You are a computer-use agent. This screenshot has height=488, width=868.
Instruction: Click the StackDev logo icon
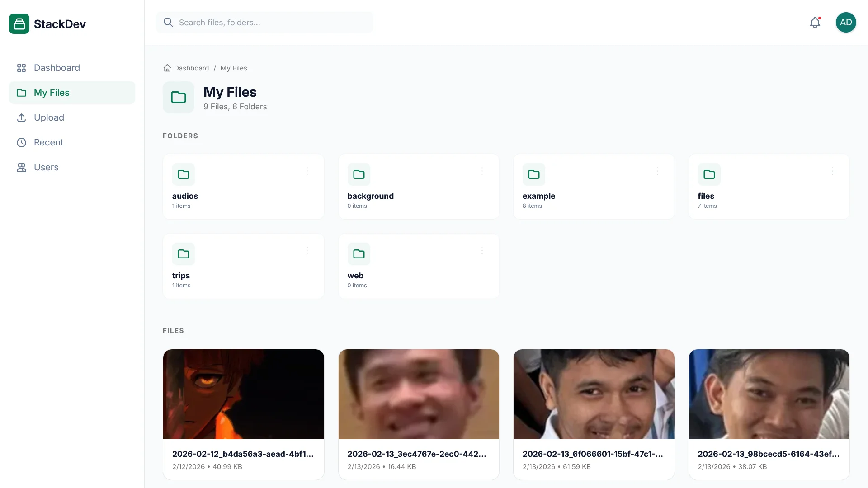click(x=19, y=23)
